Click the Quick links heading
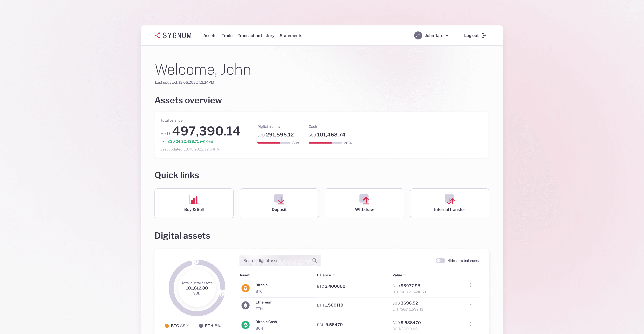This screenshot has width=644, height=334. 177,175
